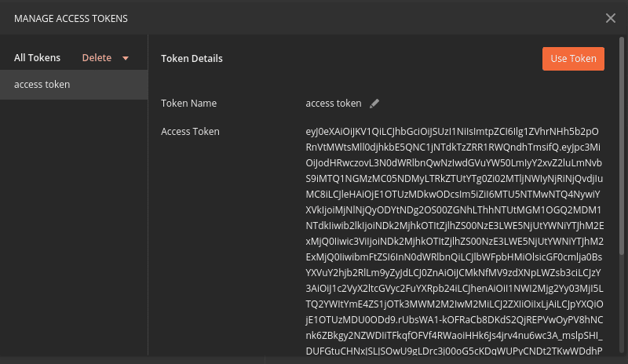The image size is (628, 364).
Task: Click the Token Details heading
Action: 192,59
